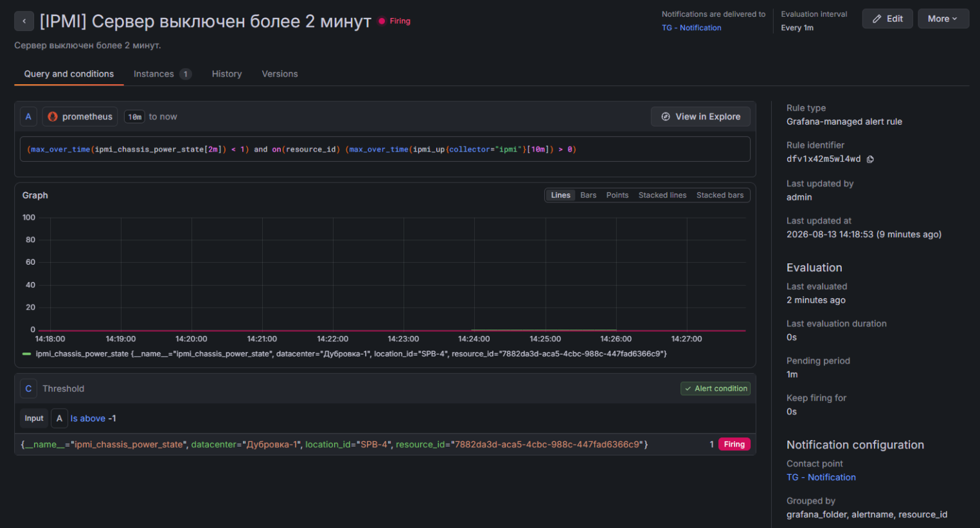The width and height of the screenshot is (980, 528).
Task: Select the Stacked lines graph style
Action: click(662, 195)
